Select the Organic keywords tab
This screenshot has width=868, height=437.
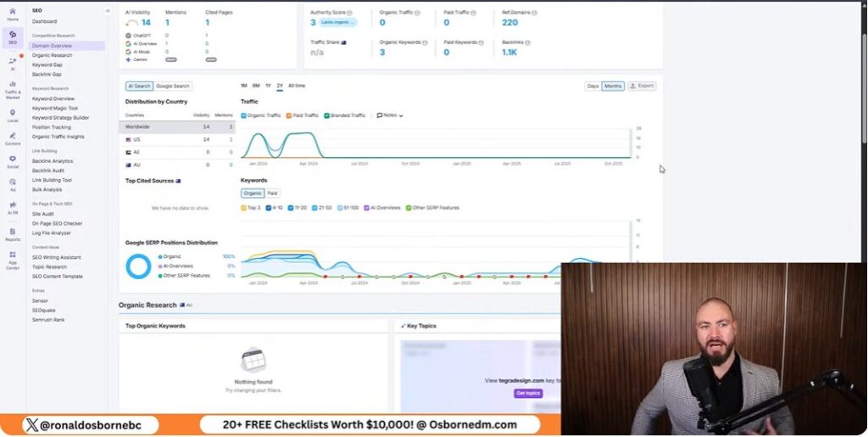click(x=253, y=193)
